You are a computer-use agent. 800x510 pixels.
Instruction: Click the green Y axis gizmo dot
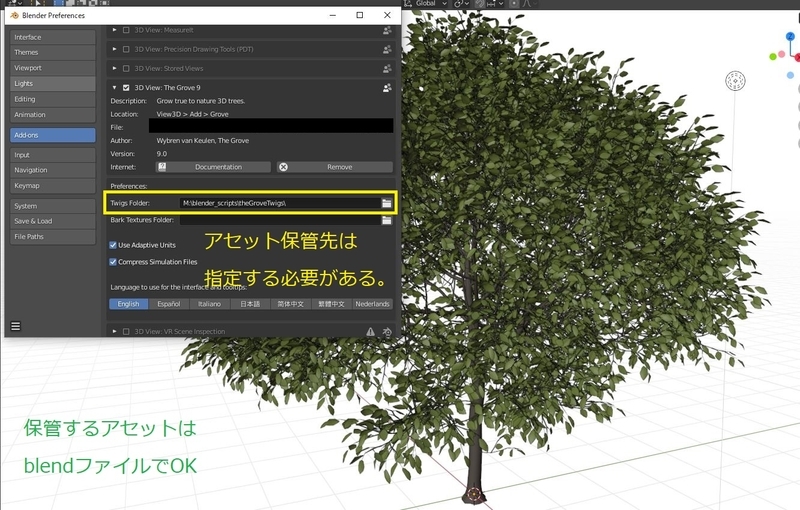[773, 57]
